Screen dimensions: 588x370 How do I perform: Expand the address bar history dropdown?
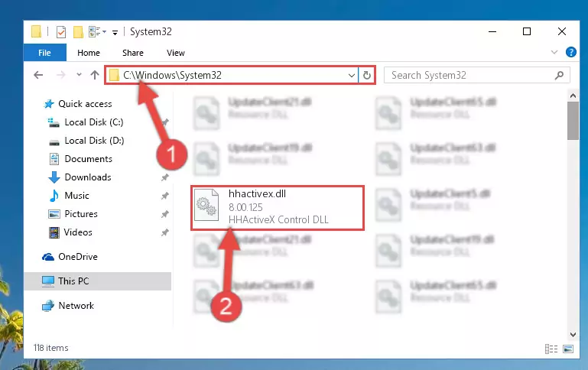352,76
